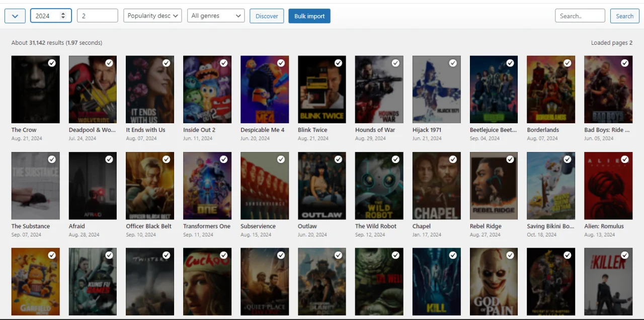Open the All genres dropdown
The height and width of the screenshot is (320, 644).
click(216, 16)
